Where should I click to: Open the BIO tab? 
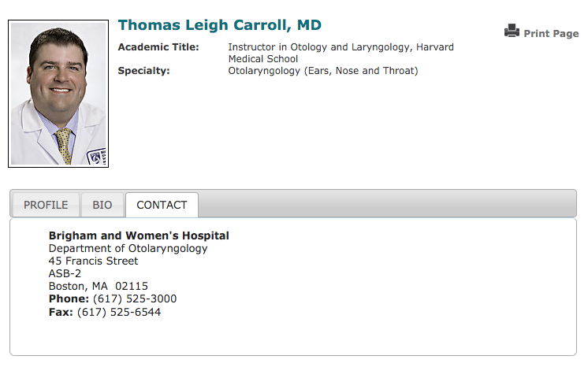tap(102, 205)
